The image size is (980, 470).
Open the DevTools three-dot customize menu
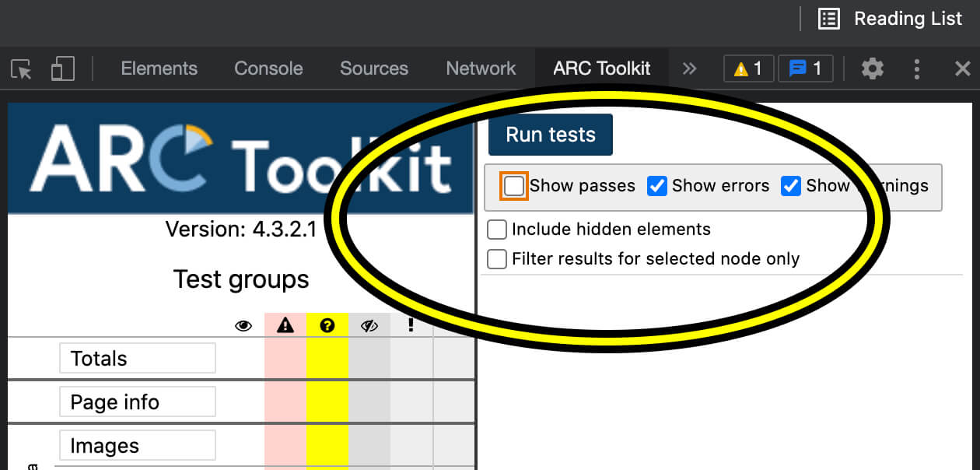(x=917, y=69)
